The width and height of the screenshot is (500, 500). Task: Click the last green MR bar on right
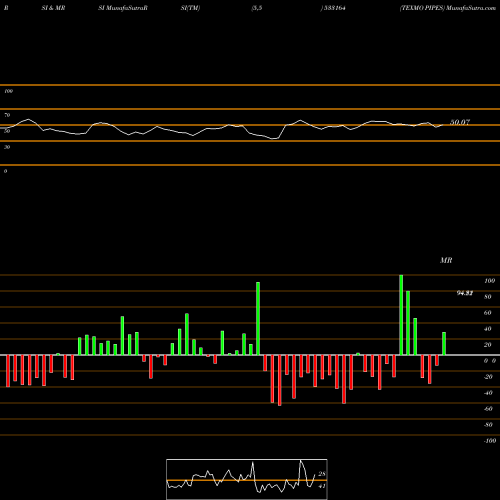(x=444, y=344)
